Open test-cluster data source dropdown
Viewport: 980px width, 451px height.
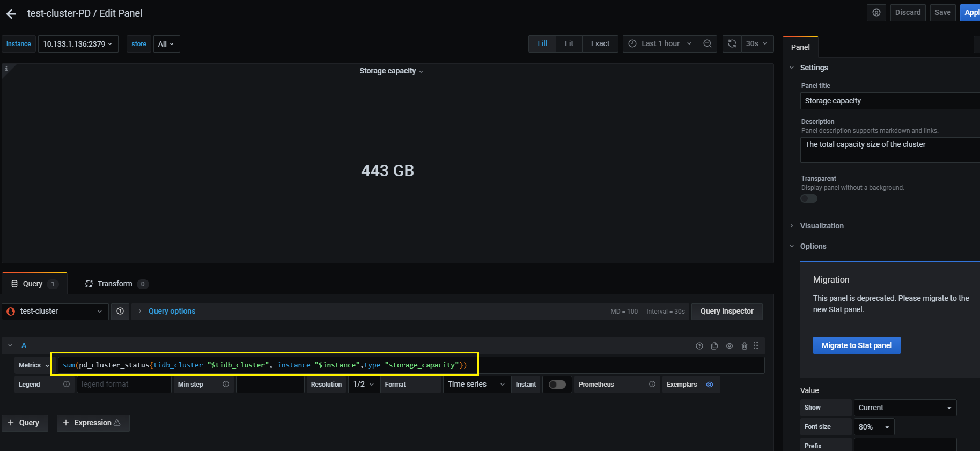(x=55, y=312)
